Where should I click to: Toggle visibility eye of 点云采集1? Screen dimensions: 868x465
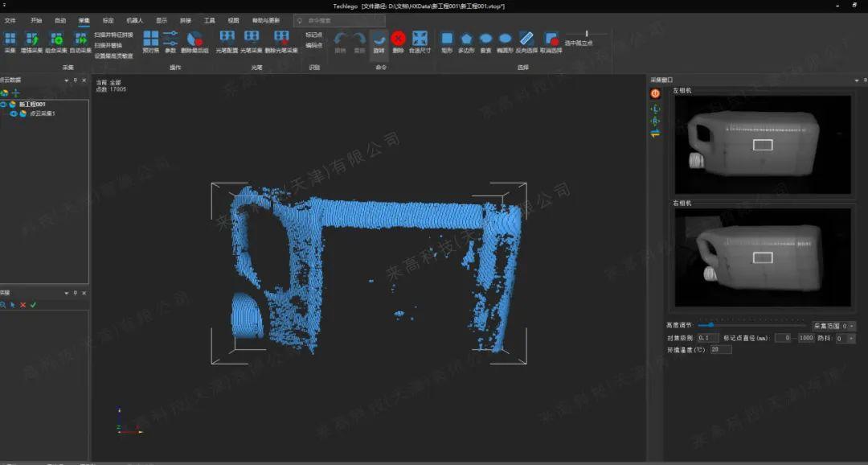click(14, 114)
